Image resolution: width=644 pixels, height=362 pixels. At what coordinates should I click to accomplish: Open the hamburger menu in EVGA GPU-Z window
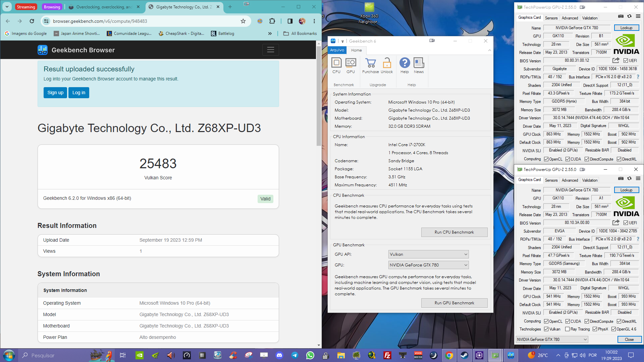click(x=638, y=178)
